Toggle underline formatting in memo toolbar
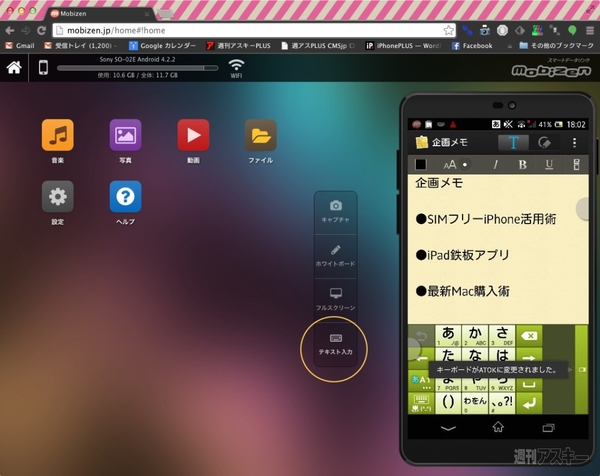Image resolution: width=600 pixels, height=476 pixels. pyautogui.click(x=549, y=165)
